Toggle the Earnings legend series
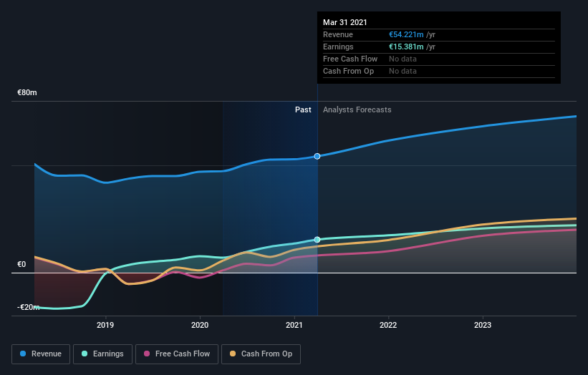588x375 pixels. pos(102,354)
